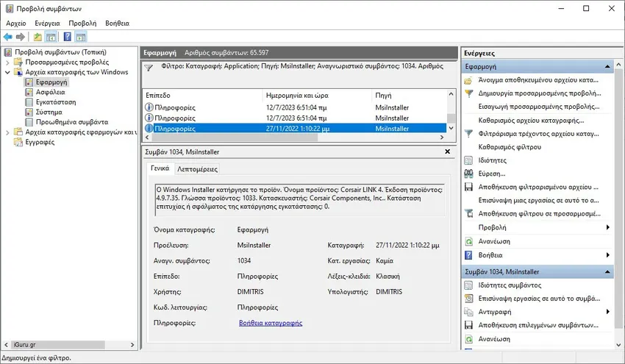
Task: Open the Αρχείο menu
Action: coord(16,23)
